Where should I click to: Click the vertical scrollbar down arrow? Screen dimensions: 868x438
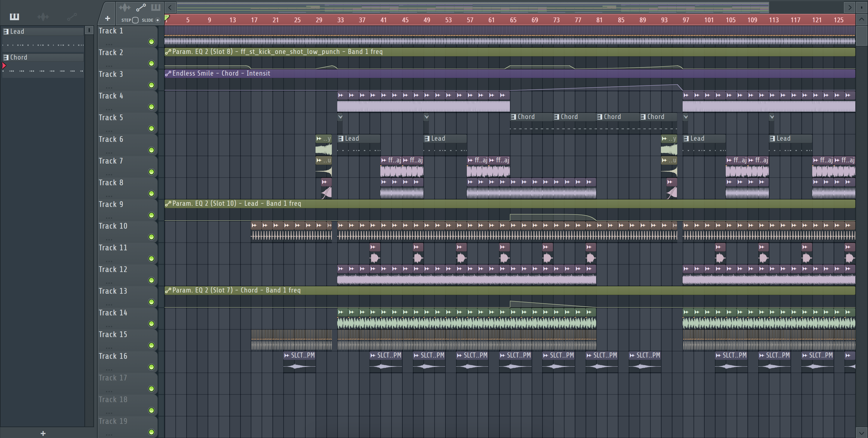tap(862, 432)
